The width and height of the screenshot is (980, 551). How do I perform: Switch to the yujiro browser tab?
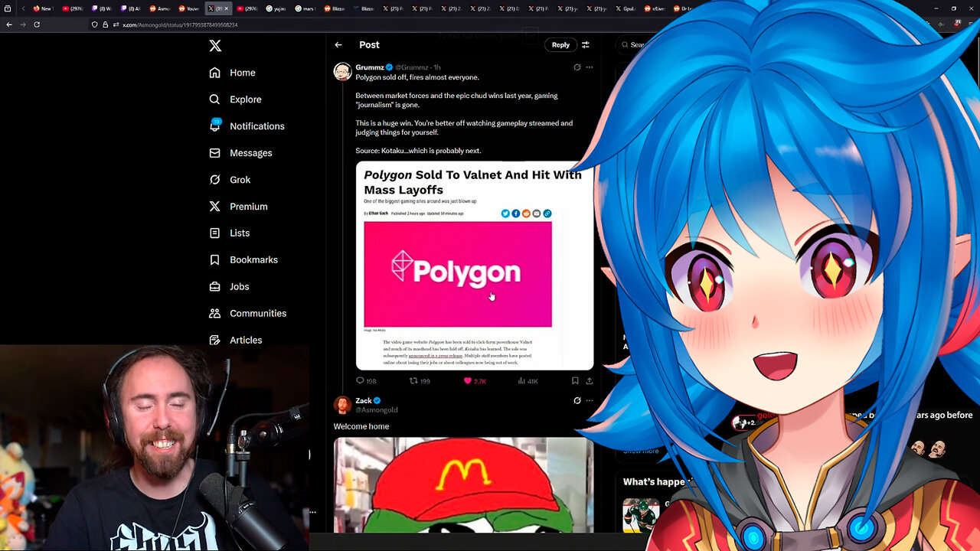[x=276, y=8]
